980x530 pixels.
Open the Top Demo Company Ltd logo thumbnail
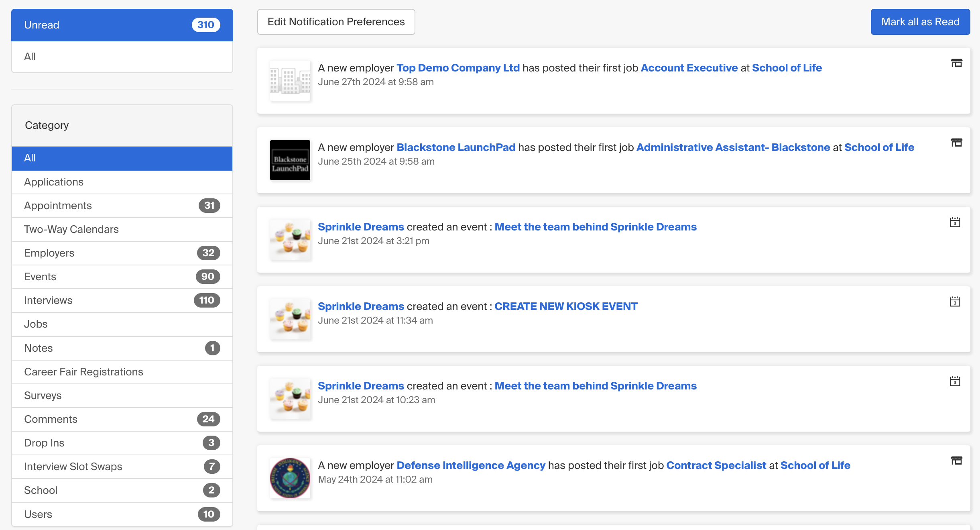click(x=290, y=81)
